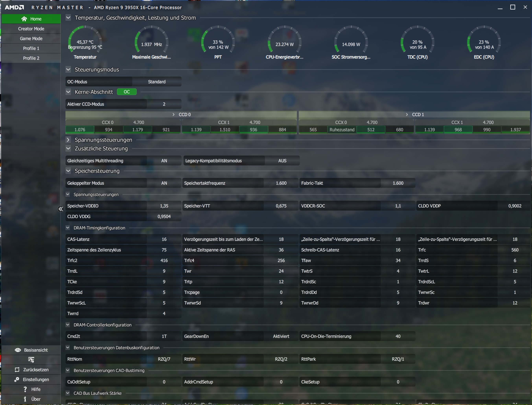Click the Hilfe question mark icon
Image resolution: width=532 pixels, height=405 pixels.
(x=25, y=389)
